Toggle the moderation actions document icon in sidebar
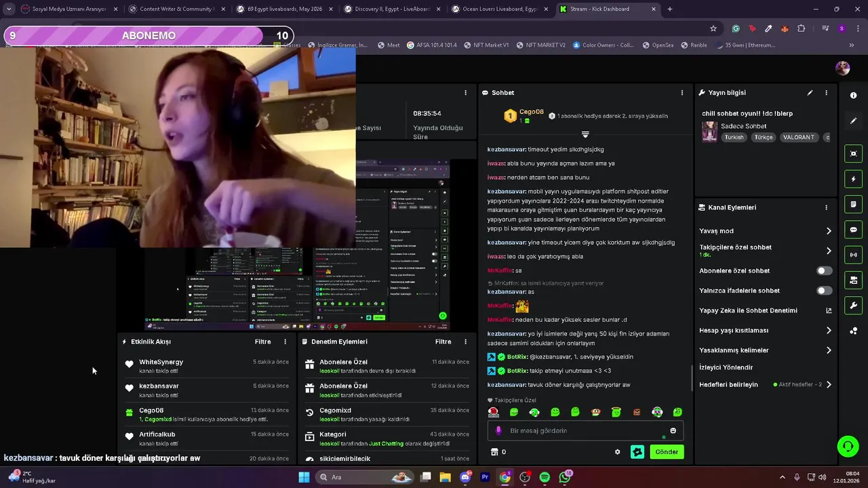Image resolution: width=868 pixels, height=488 pixels. point(853,204)
